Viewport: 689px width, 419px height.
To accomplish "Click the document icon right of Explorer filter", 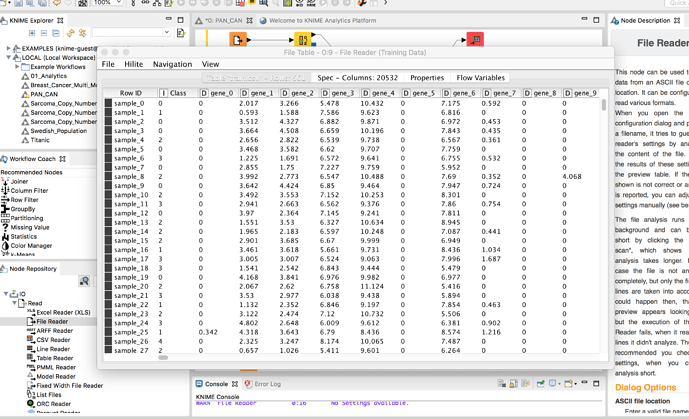I will click(181, 33).
